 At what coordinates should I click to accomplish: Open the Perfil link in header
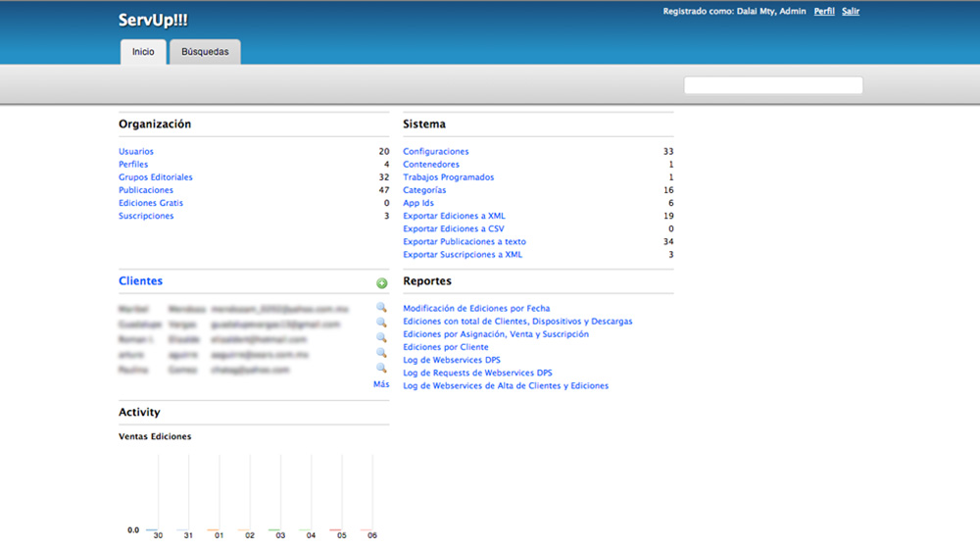coord(824,12)
